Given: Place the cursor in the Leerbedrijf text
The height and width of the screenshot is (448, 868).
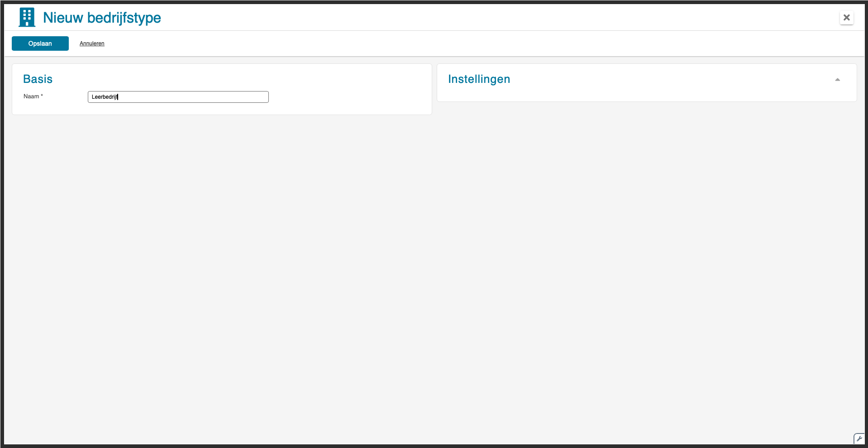Looking at the screenshot, I should pos(105,97).
